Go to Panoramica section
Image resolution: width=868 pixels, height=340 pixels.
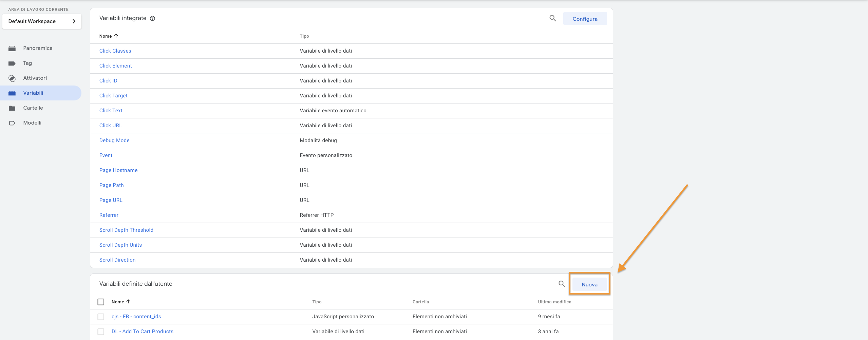pos(38,48)
